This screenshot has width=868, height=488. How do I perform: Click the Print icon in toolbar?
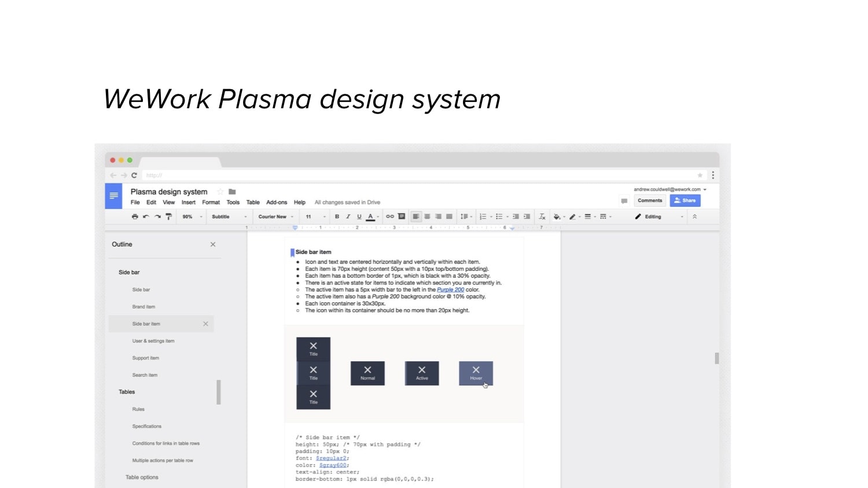point(135,217)
